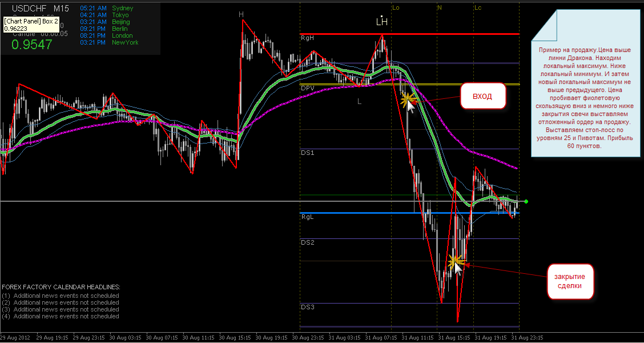Click the RgL level label
Viewport: 644px width, 343px height.
(307, 217)
